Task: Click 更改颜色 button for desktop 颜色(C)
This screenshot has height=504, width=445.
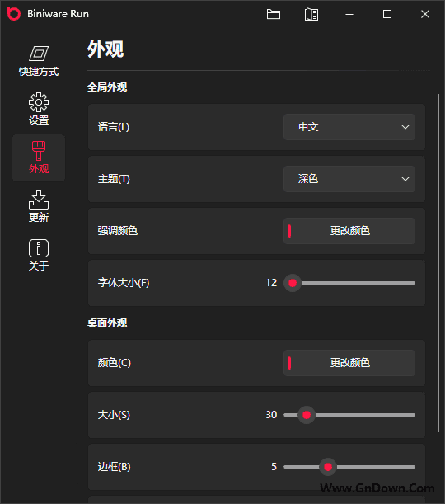Action: [349, 363]
